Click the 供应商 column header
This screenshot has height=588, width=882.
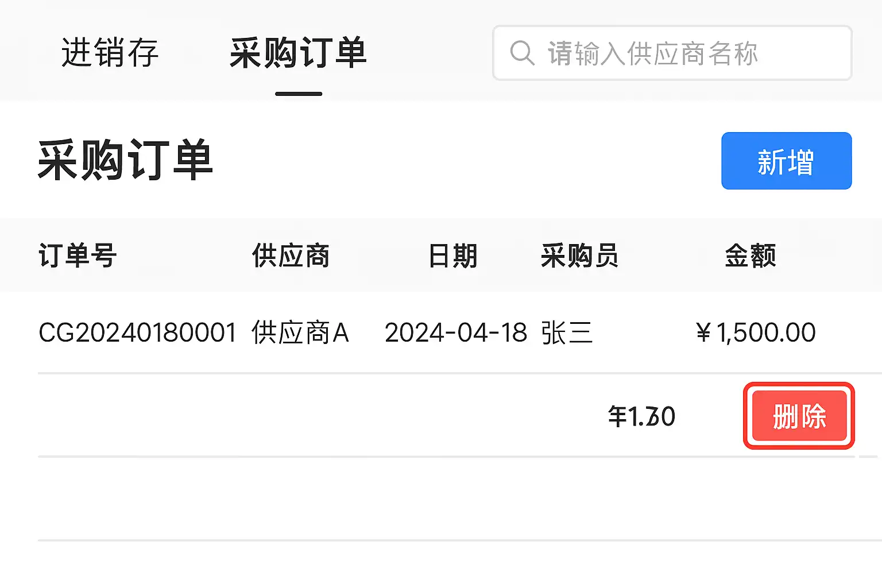(x=291, y=256)
